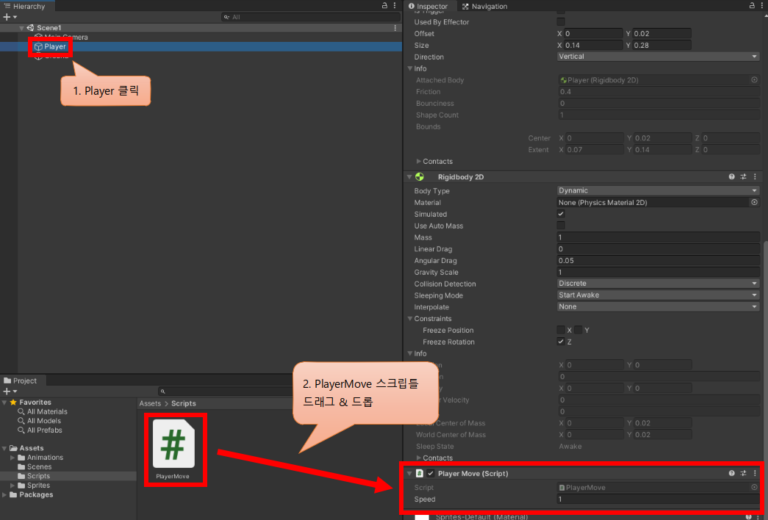The image size is (768, 520).
Task: Toggle the Used By Effector checkbox
Action: (561, 22)
